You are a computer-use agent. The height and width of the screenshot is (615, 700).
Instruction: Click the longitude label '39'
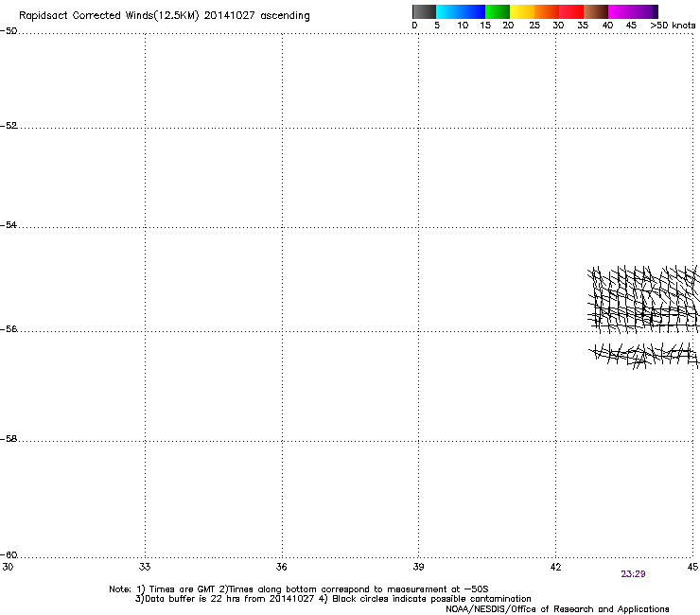(x=418, y=567)
